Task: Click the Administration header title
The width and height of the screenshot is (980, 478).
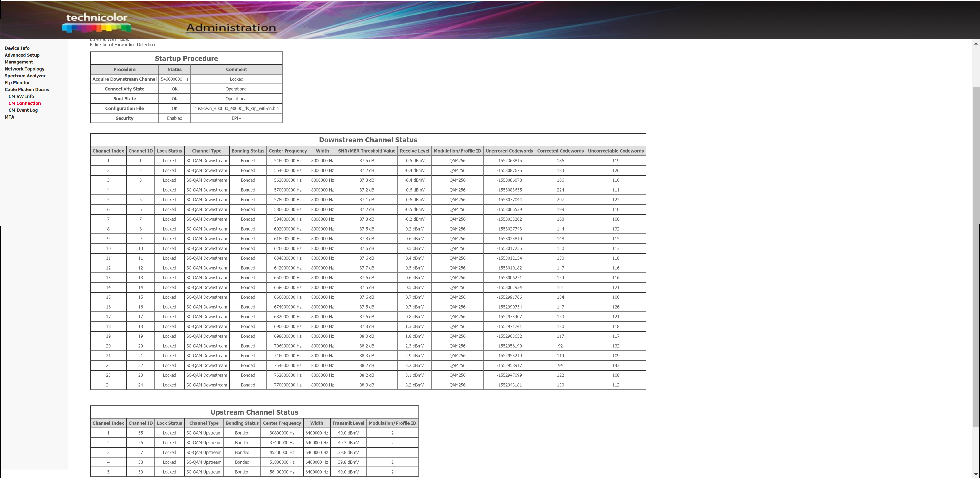Action: 231,28
